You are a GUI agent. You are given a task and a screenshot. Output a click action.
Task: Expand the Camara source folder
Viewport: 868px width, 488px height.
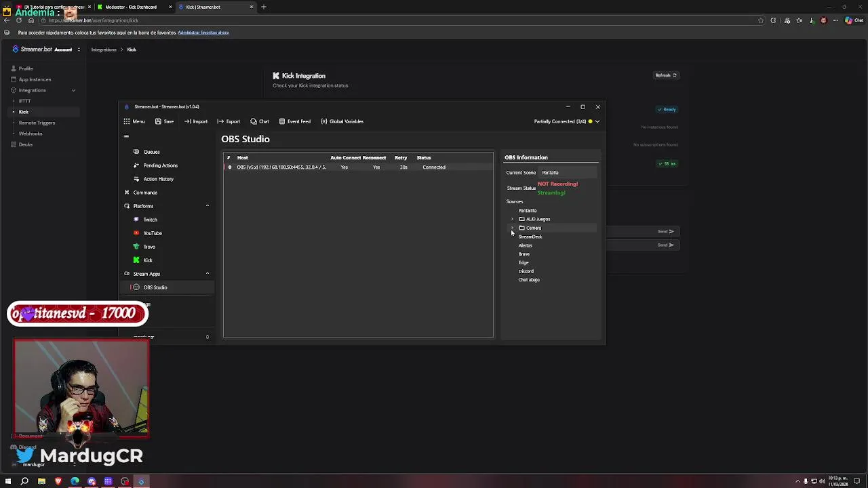pos(512,228)
